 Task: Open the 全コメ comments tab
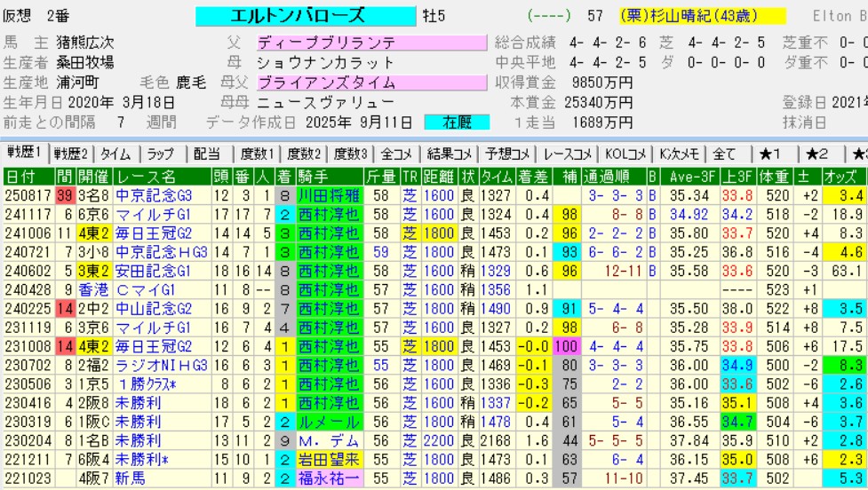(390, 154)
